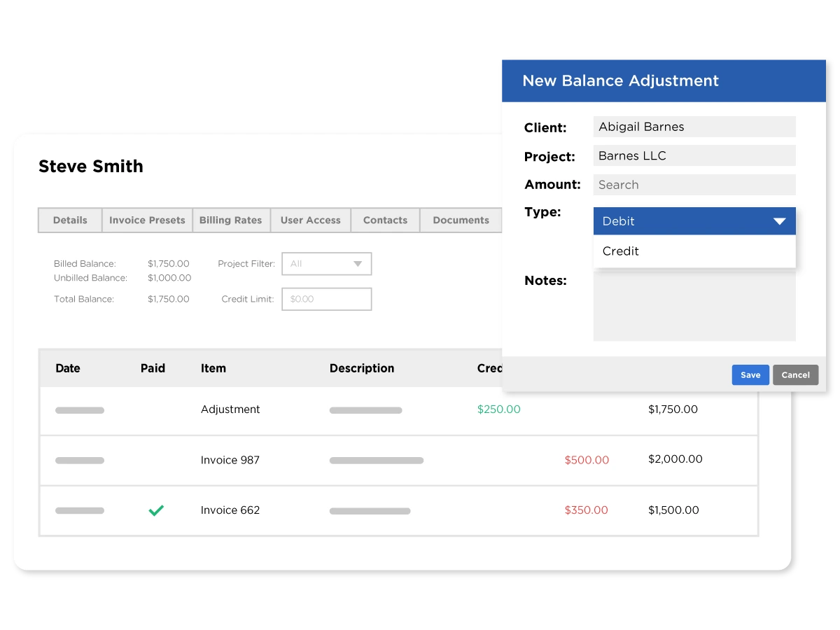The height and width of the screenshot is (630, 840).
Task: Click the Billed Balance value $1,750.00
Action: click(169, 264)
